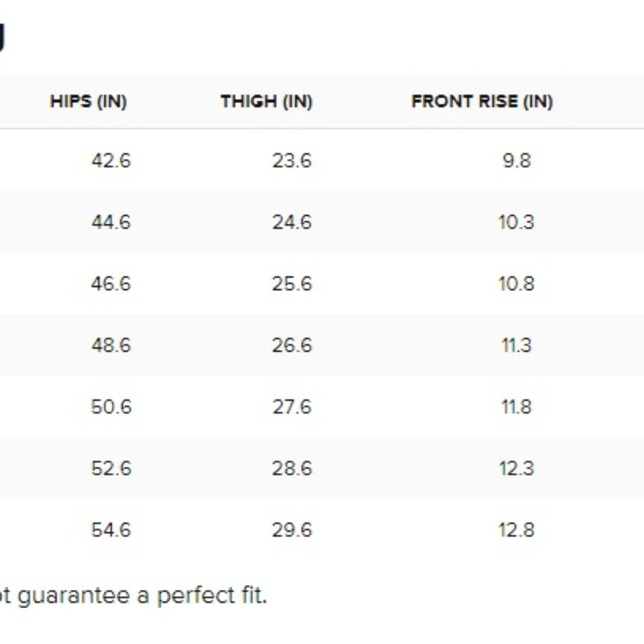644x644 pixels.
Task: Click the perfect fit disclaimer text
Action: pos(133,596)
